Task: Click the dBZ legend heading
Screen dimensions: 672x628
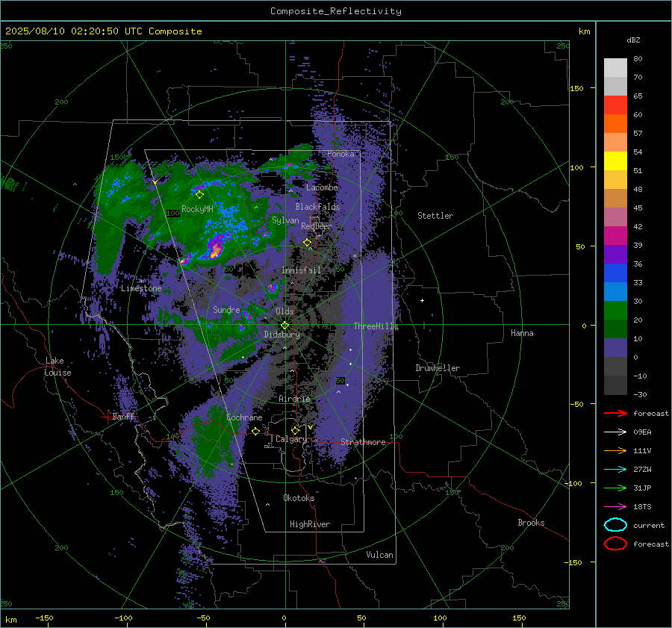Action: pos(633,40)
